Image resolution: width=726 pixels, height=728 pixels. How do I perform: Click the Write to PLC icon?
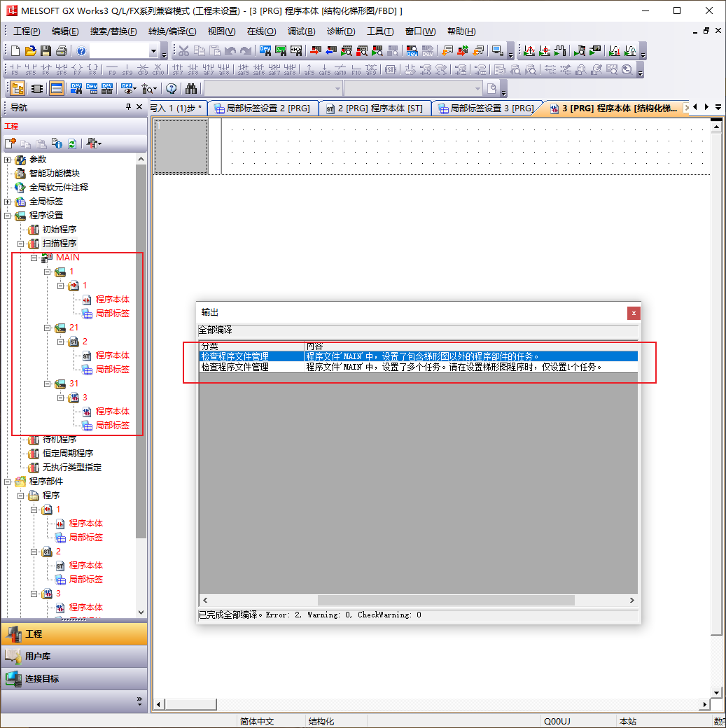point(315,51)
